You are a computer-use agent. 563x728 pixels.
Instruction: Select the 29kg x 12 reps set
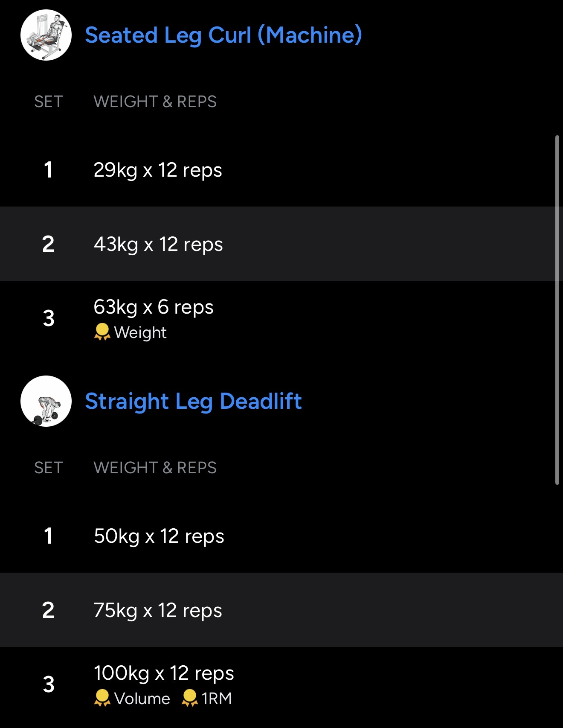click(x=158, y=170)
